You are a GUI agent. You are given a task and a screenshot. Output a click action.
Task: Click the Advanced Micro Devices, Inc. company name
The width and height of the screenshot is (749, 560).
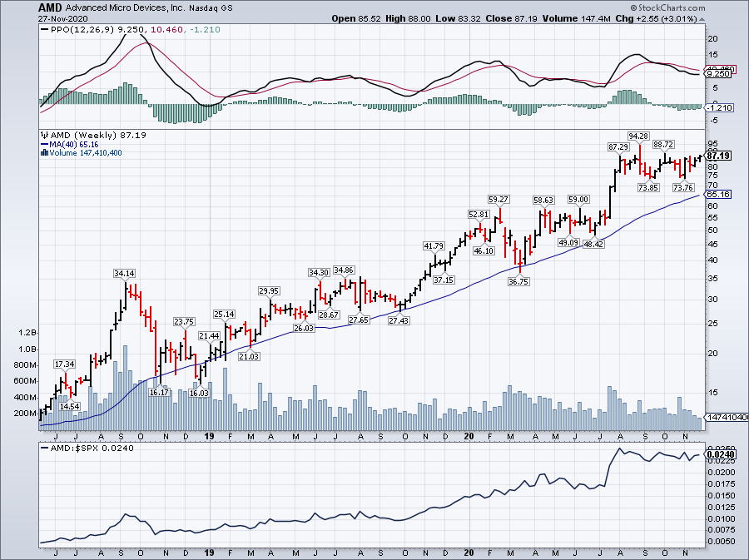pyautogui.click(x=125, y=8)
